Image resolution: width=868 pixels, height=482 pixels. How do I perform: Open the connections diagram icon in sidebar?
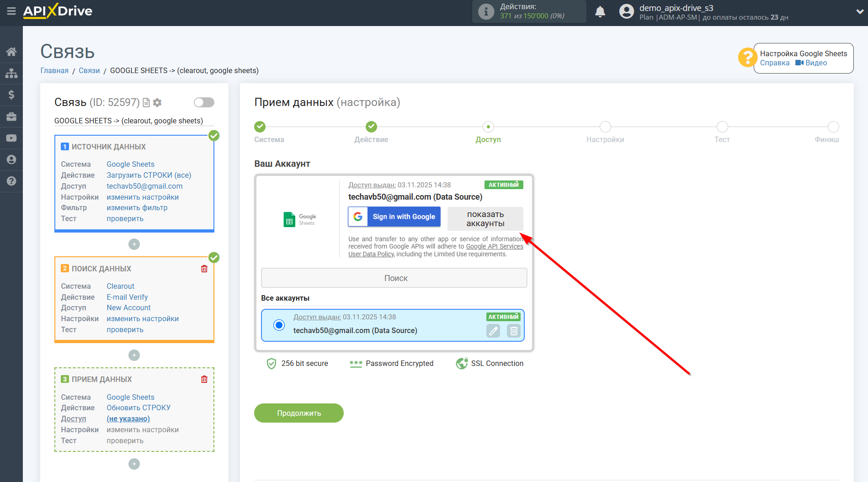[11, 73]
